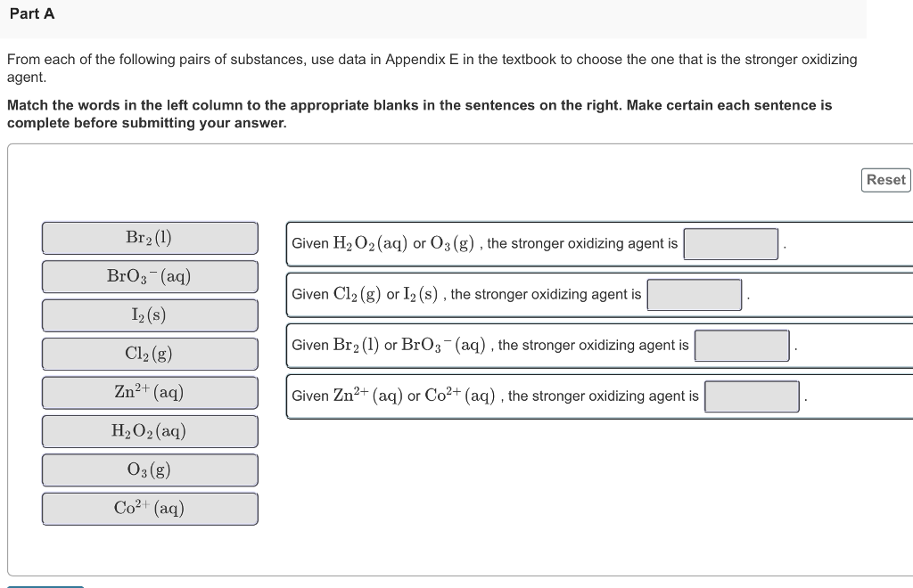913x588 pixels.
Task: Select the Zn2+ (aq) answer tile
Action: coord(149,392)
